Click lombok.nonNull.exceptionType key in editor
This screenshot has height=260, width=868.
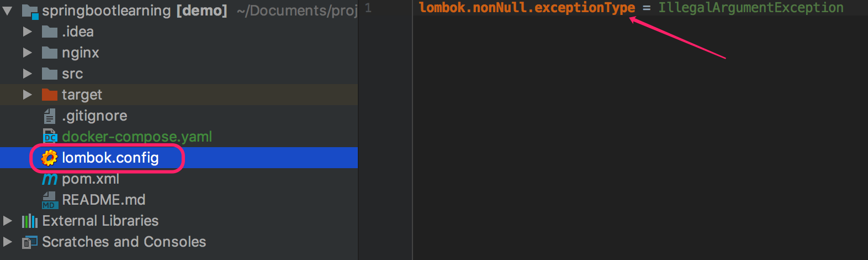527,8
